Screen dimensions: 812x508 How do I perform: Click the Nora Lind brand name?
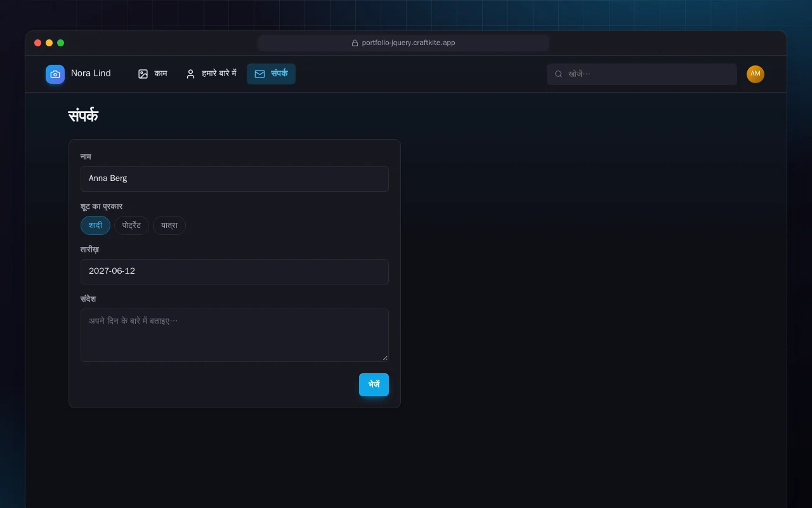(x=91, y=74)
